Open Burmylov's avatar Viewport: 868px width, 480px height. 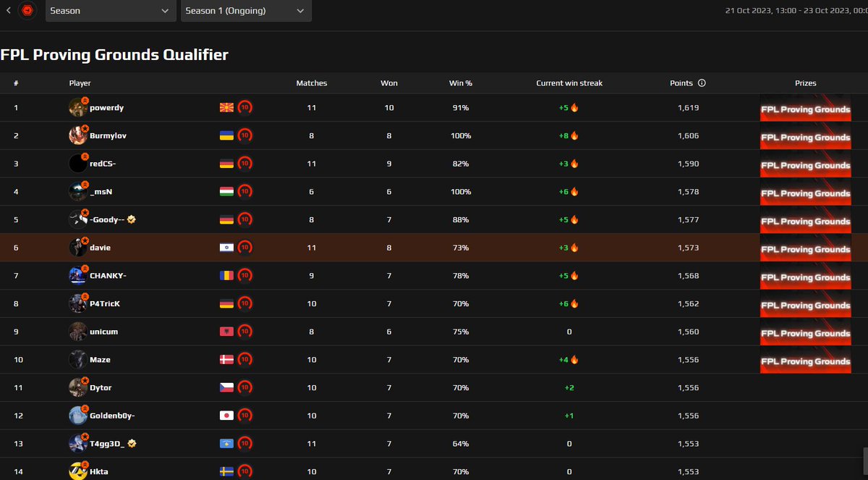click(78, 135)
